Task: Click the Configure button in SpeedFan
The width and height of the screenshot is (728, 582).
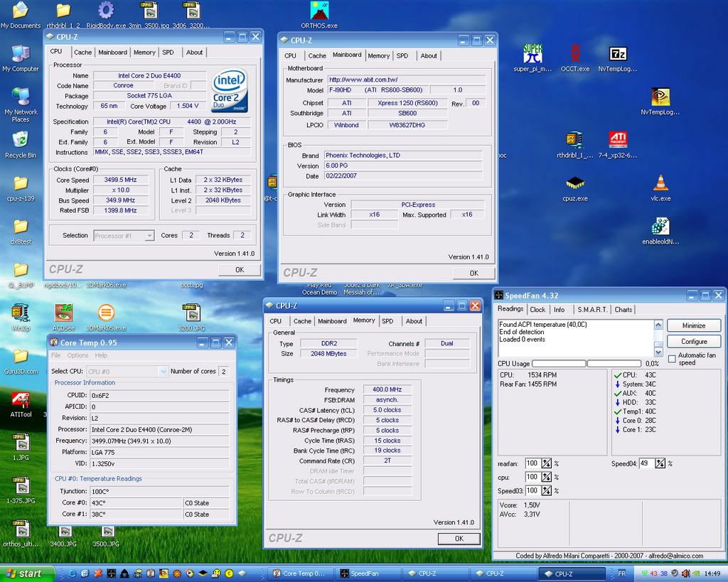Action: (x=694, y=342)
